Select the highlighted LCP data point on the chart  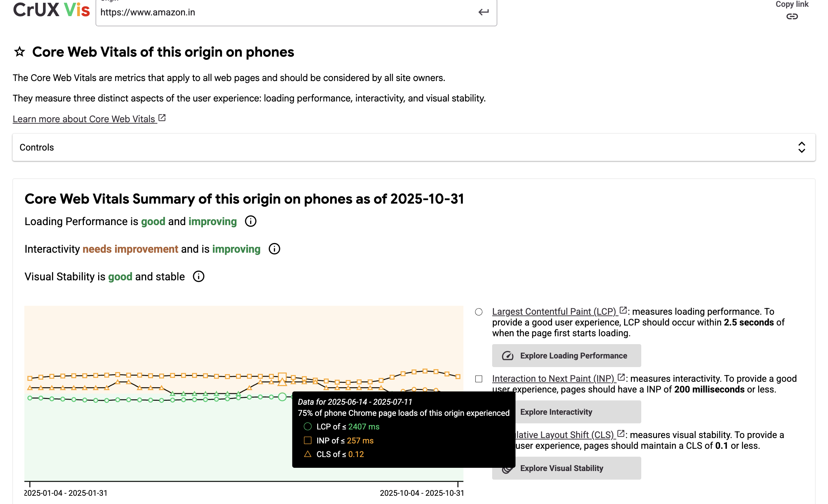(282, 396)
